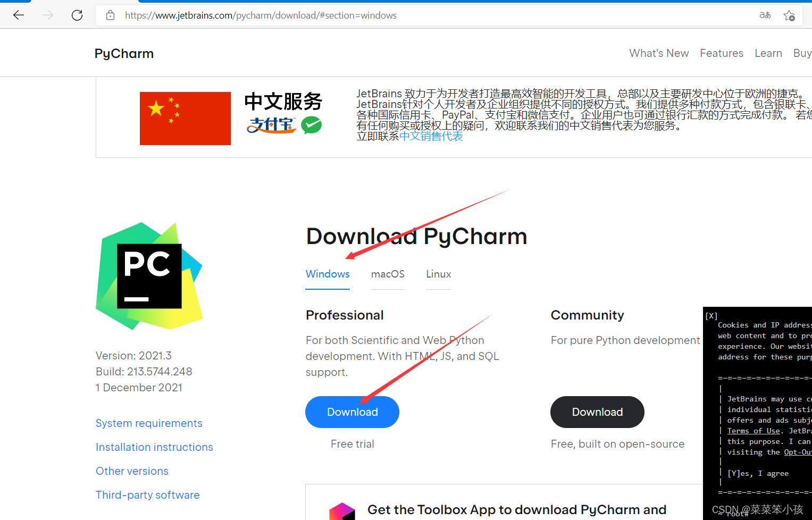Viewport: 812px width, 520px height.
Task: Add this page to favorites
Action: point(789,16)
